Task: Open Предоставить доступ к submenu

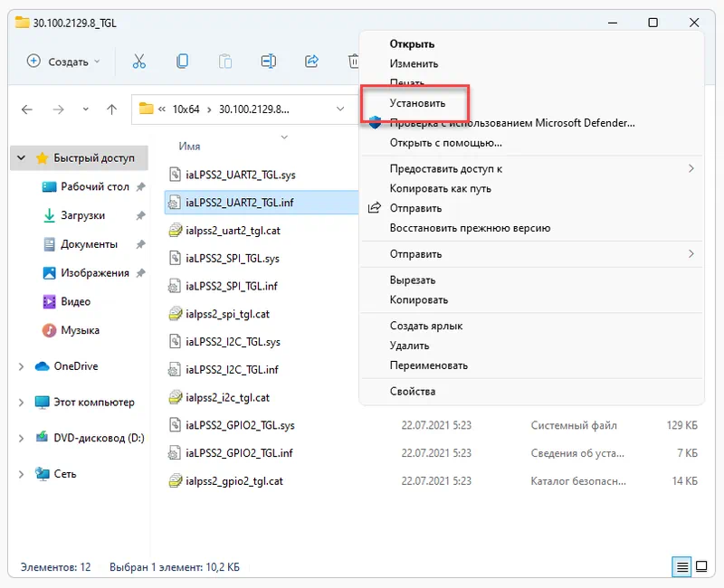Action: point(445,168)
